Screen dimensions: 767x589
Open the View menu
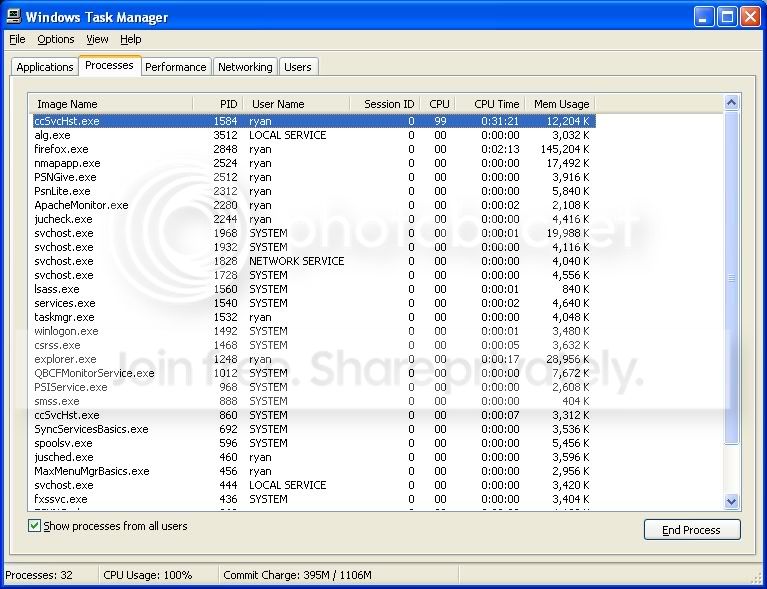click(x=97, y=39)
